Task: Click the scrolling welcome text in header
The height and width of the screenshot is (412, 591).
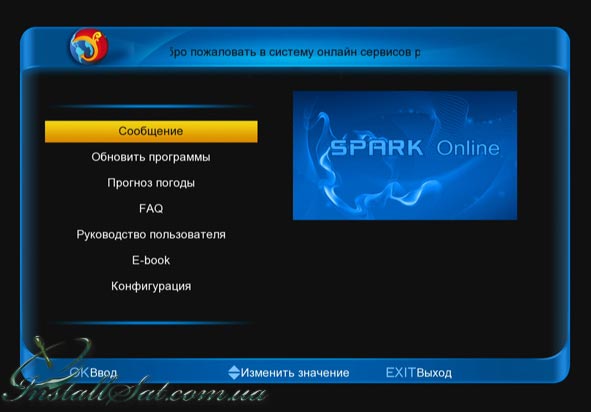Action: (x=294, y=52)
